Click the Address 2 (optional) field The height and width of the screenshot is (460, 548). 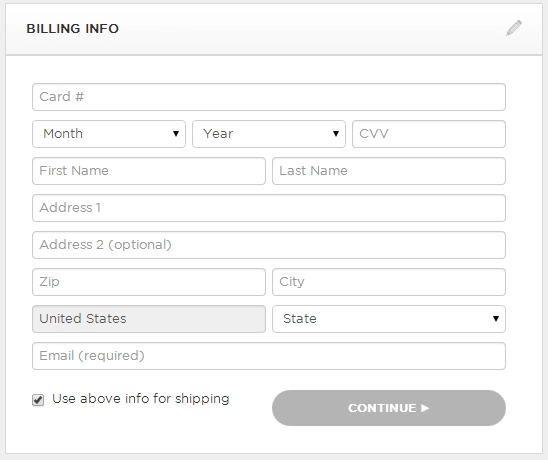tap(269, 245)
